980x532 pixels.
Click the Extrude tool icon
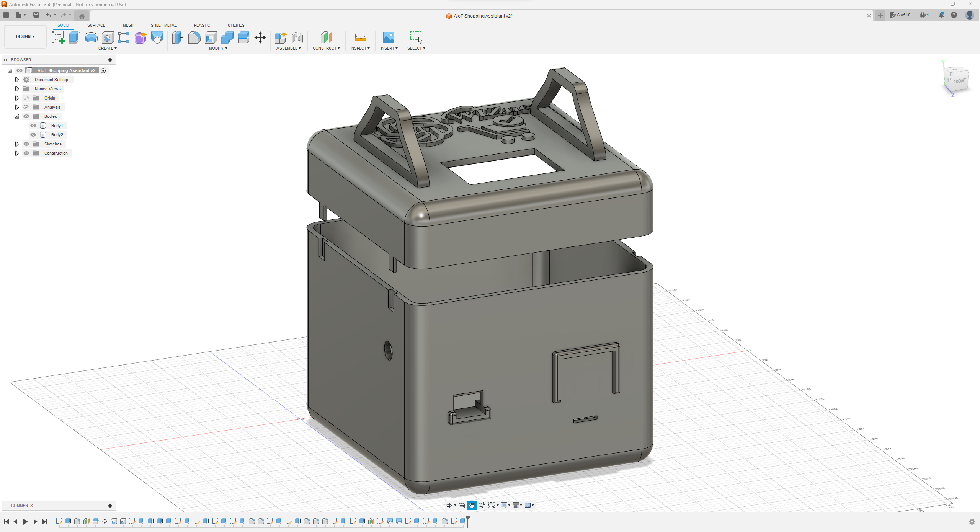(x=75, y=38)
